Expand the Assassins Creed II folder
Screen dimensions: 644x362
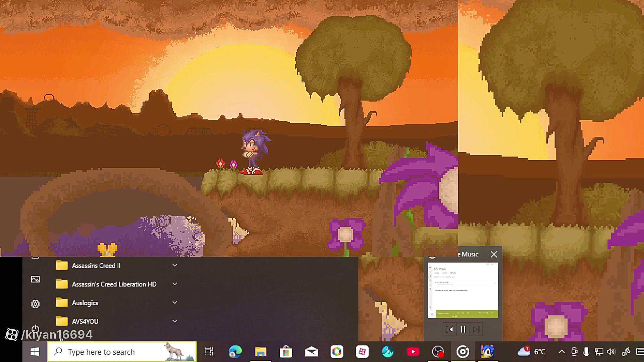point(175,265)
